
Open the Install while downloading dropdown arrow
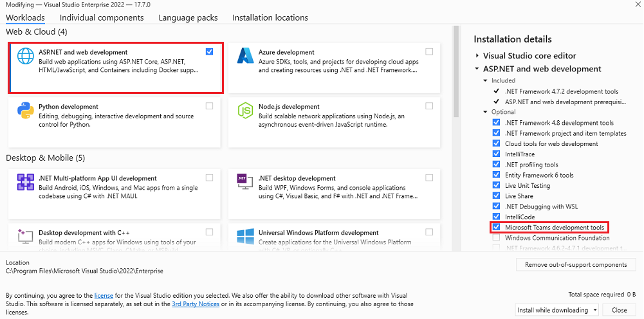pyautogui.click(x=594, y=310)
